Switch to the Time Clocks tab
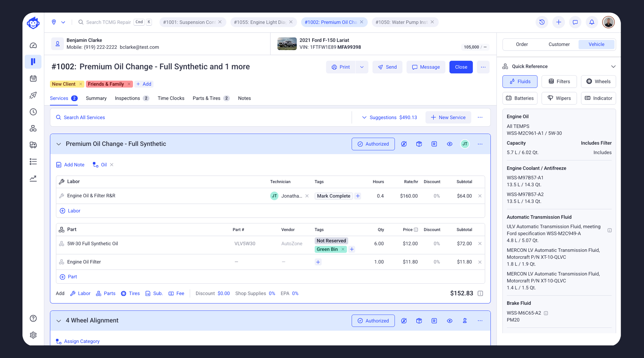This screenshot has width=644, height=358. [171, 98]
